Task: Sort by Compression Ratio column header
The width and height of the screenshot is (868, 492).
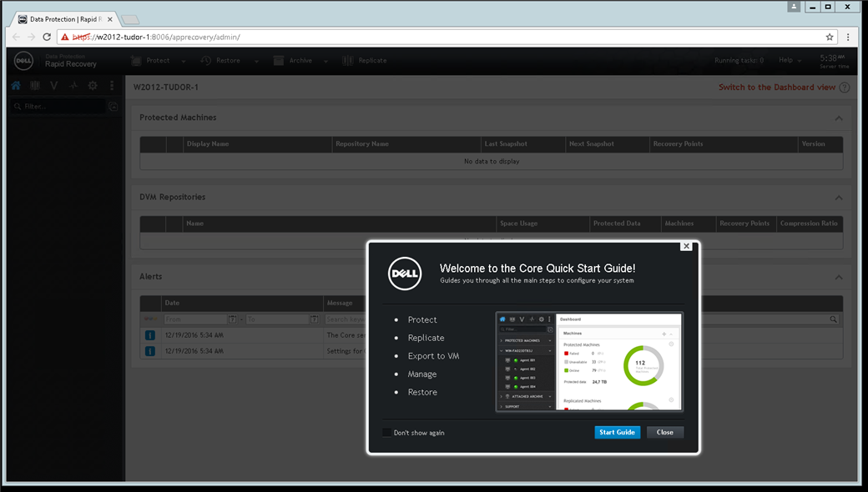Action: tap(809, 223)
